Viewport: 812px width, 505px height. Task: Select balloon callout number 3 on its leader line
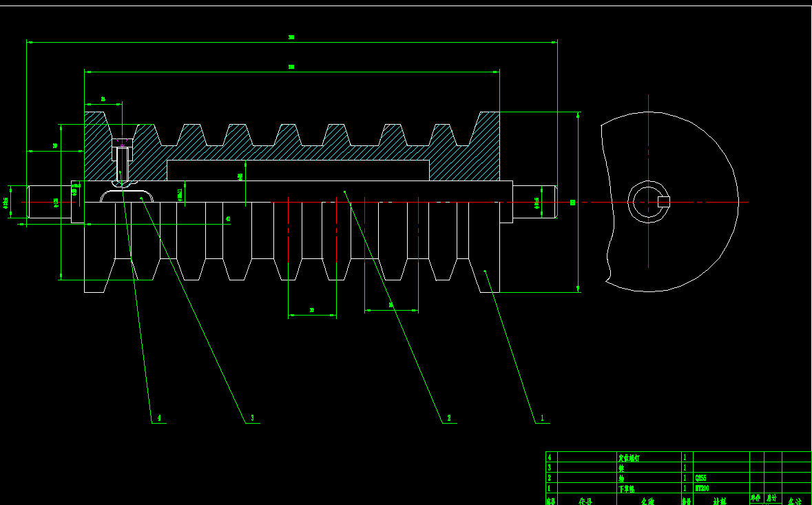tap(252, 418)
